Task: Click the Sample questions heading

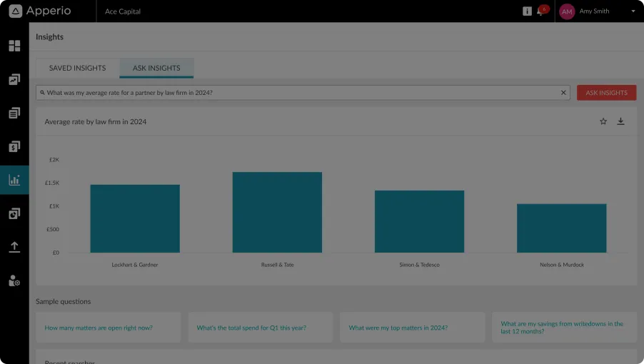Action: click(x=64, y=301)
